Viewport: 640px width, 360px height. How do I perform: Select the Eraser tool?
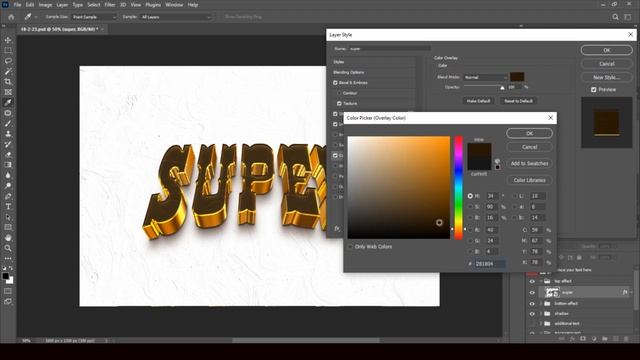coord(8,155)
